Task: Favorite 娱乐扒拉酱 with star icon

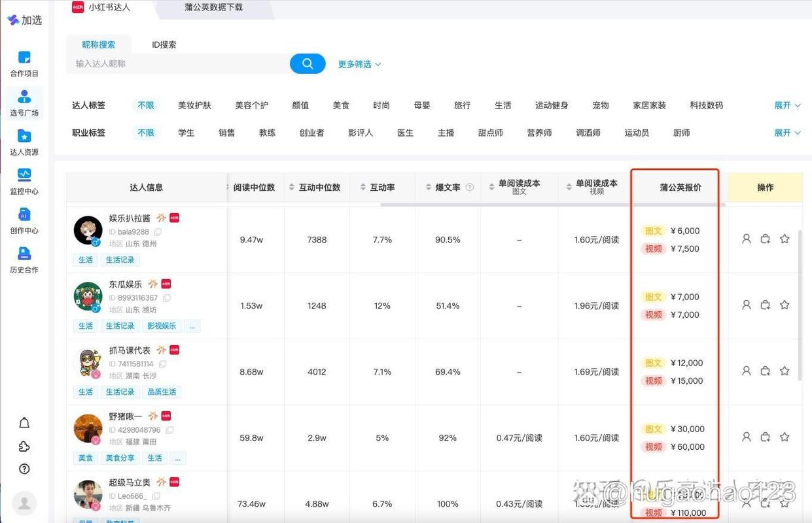Action: [x=785, y=239]
